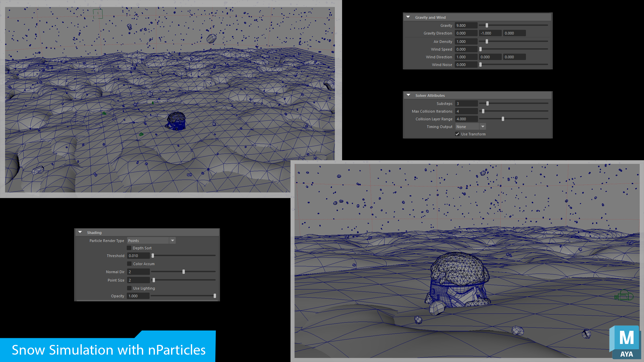The width and height of the screenshot is (644, 362).
Task: Collapse the Shading section
Action: (x=80, y=232)
